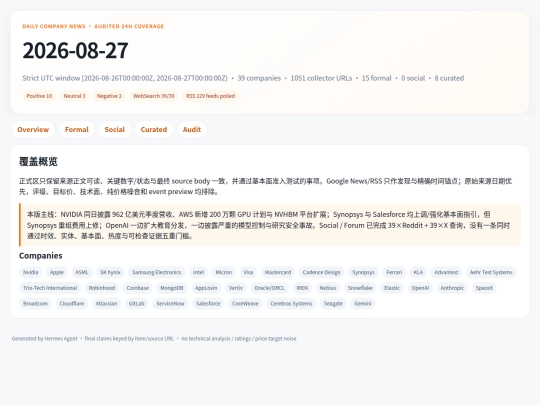Select the Samsung Electronics chip
The height and width of the screenshot is (405, 540).
click(157, 272)
